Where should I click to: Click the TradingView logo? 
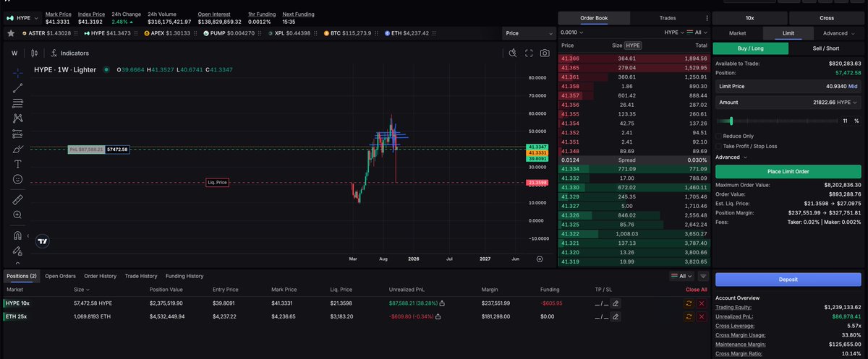point(42,241)
